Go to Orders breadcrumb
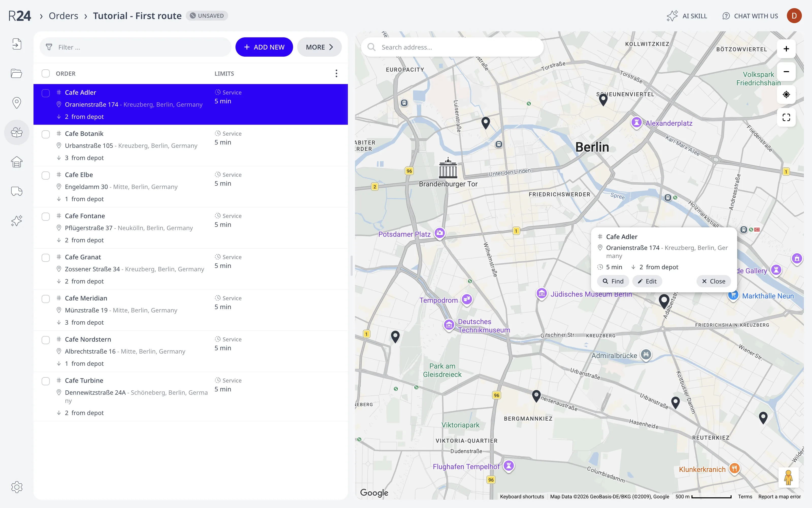Image resolution: width=812 pixels, height=508 pixels. [63, 16]
